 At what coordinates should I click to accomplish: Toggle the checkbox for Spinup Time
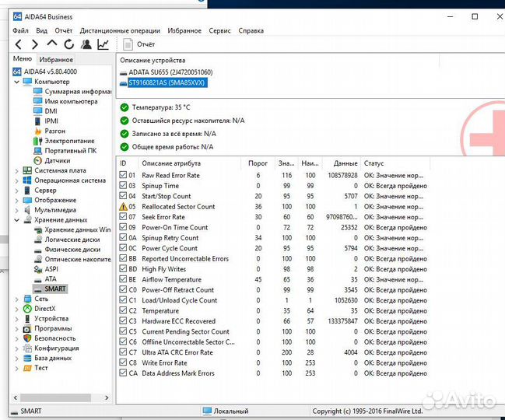(123, 185)
